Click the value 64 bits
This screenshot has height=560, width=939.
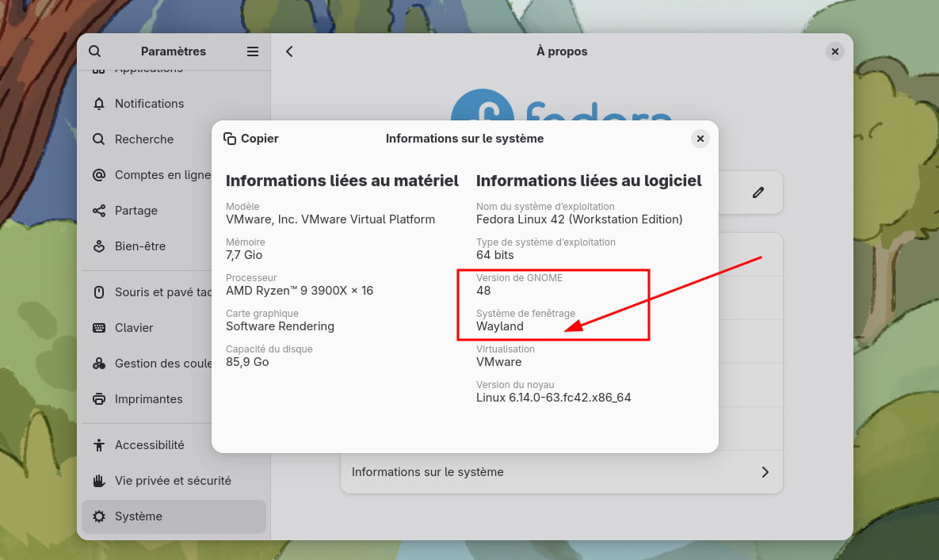[494, 255]
